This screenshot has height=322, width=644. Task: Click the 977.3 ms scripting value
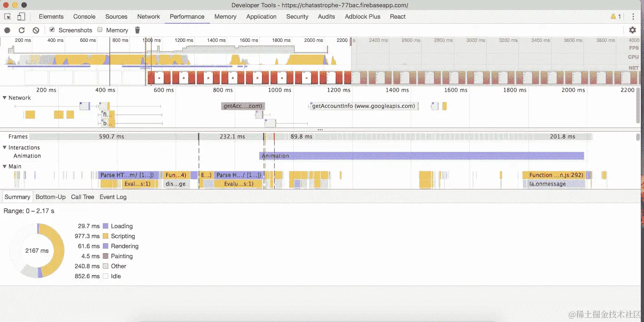pyautogui.click(x=87, y=236)
